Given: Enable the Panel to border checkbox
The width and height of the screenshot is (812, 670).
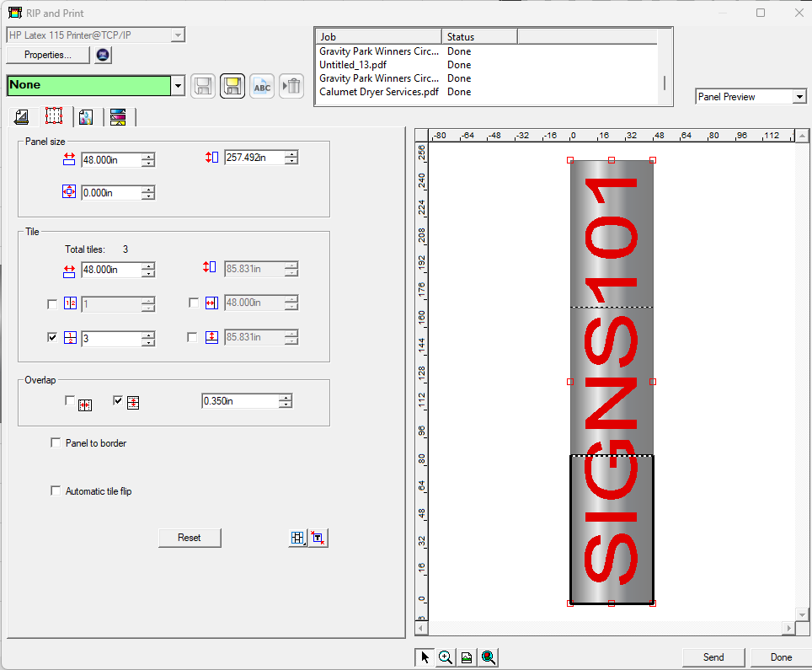Looking at the screenshot, I should [x=56, y=442].
